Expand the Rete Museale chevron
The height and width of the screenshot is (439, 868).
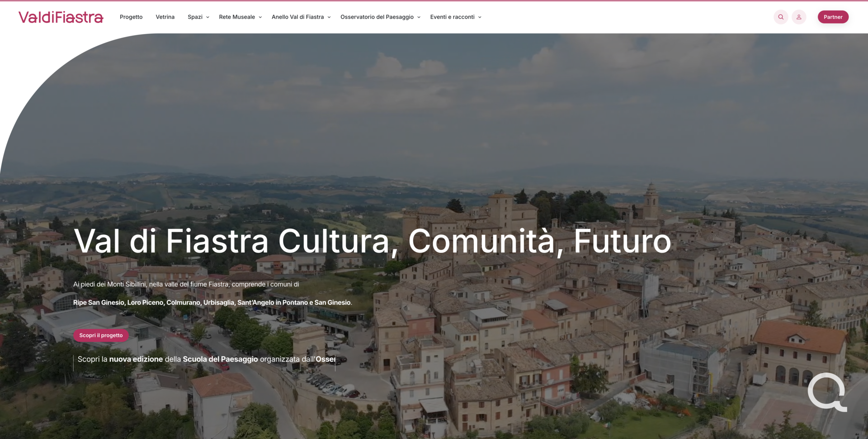point(260,17)
